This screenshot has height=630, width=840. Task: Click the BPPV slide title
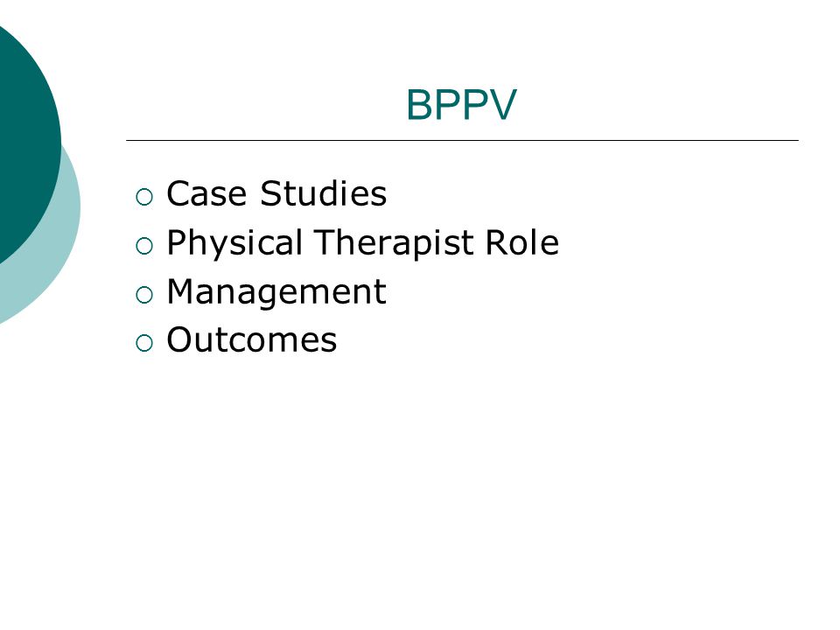[461, 104]
